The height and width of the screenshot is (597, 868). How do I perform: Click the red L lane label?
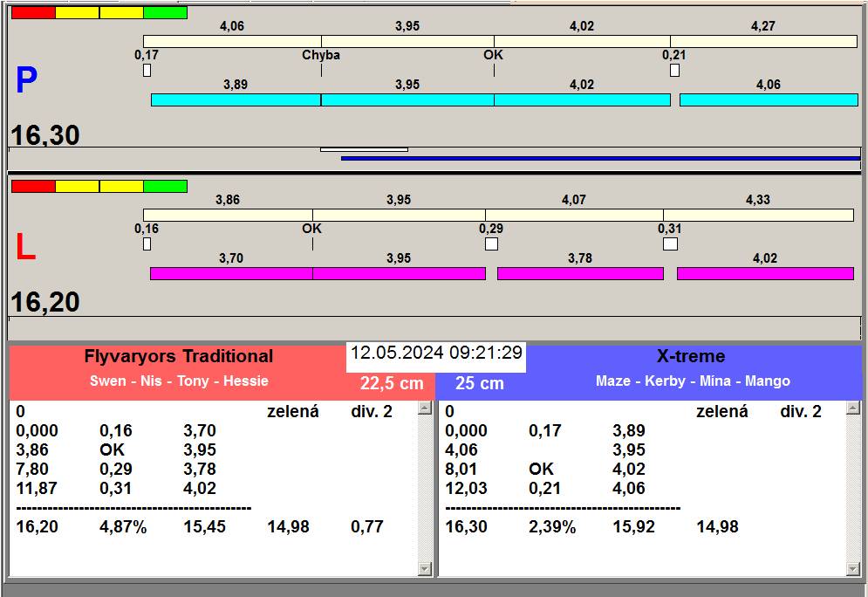tap(26, 249)
